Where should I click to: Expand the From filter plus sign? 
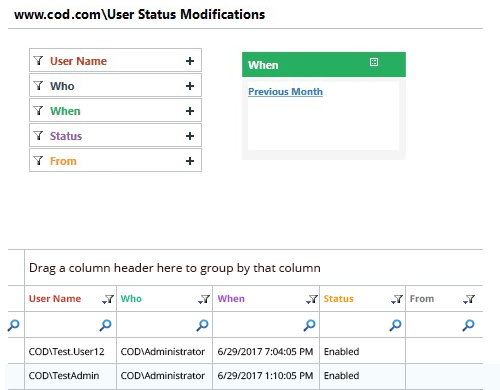point(190,161)
